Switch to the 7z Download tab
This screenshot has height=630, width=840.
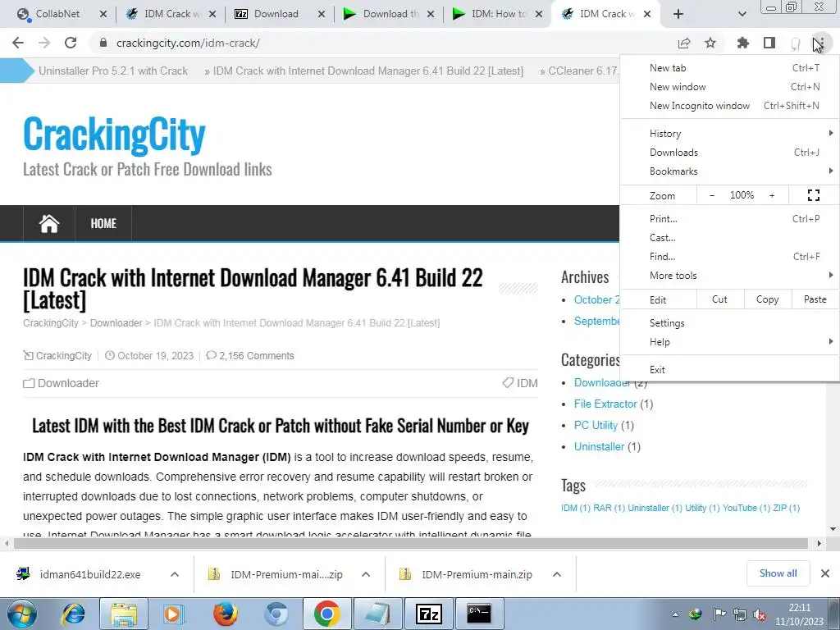pyautogui.click(x=276, y=14)
